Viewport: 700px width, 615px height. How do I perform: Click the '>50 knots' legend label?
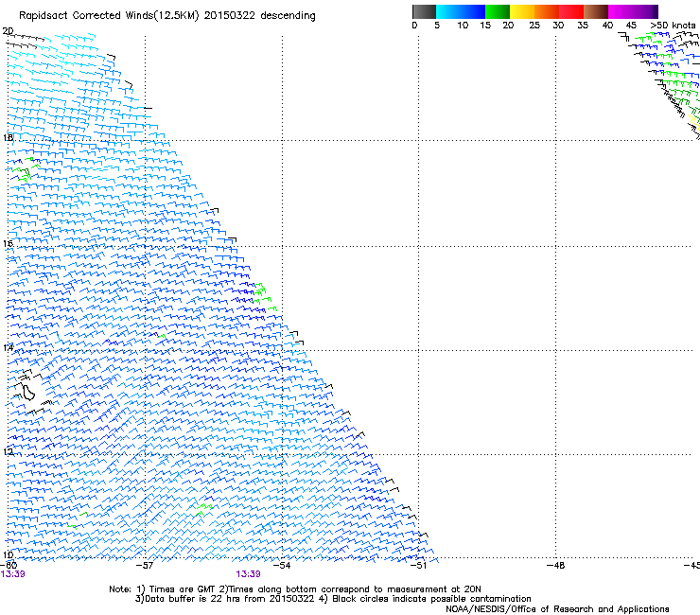[x=673, y=26]
